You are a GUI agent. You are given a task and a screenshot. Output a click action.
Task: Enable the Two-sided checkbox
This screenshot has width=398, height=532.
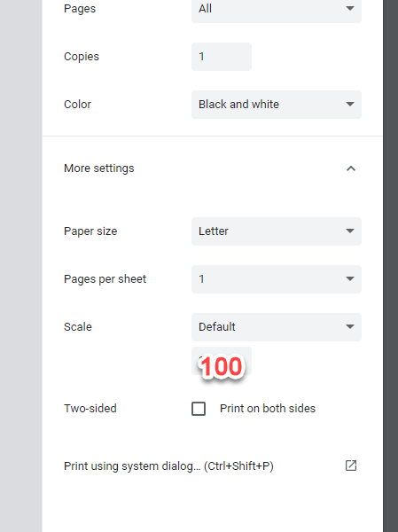pyautogui.click(x=199, y=409)
